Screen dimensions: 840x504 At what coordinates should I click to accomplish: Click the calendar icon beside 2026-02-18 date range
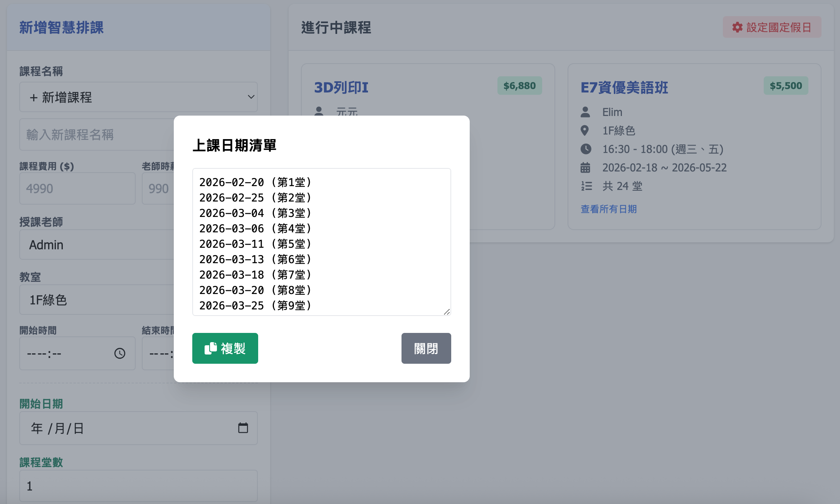(585, 168)
